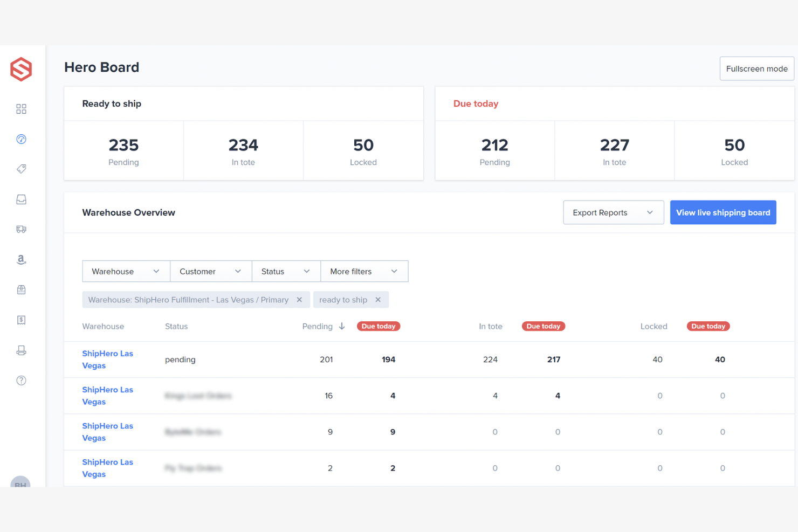The height and width of the screenshot is (532, 798).
Task: Click the product tag icon in sidebar
Action: click(21, 169)
